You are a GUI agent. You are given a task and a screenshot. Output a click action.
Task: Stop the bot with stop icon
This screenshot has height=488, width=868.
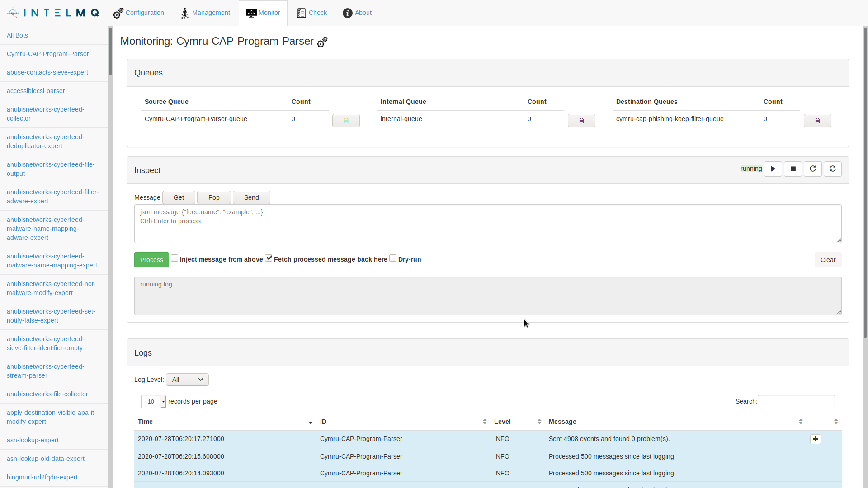pos(793,169)
